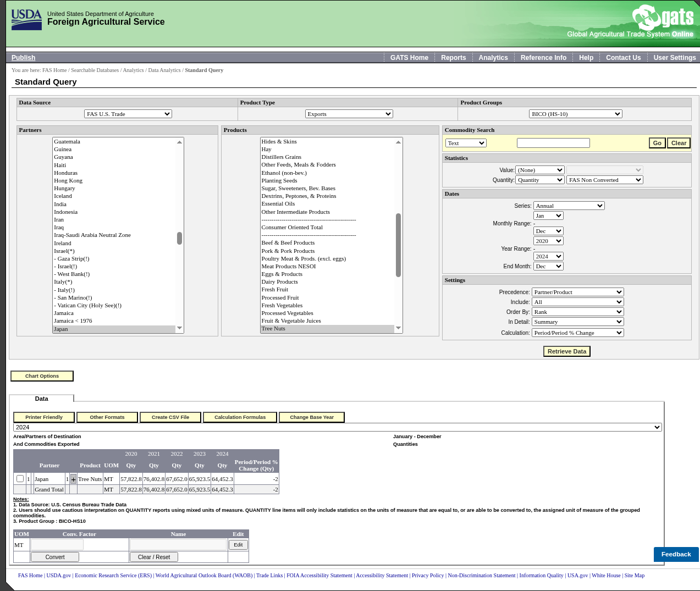Select Tree Nuts in the Products list

(x=327, y=329)
